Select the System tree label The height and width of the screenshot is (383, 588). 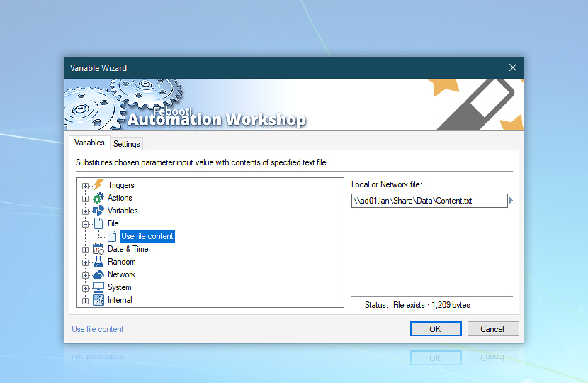[119, 287]
